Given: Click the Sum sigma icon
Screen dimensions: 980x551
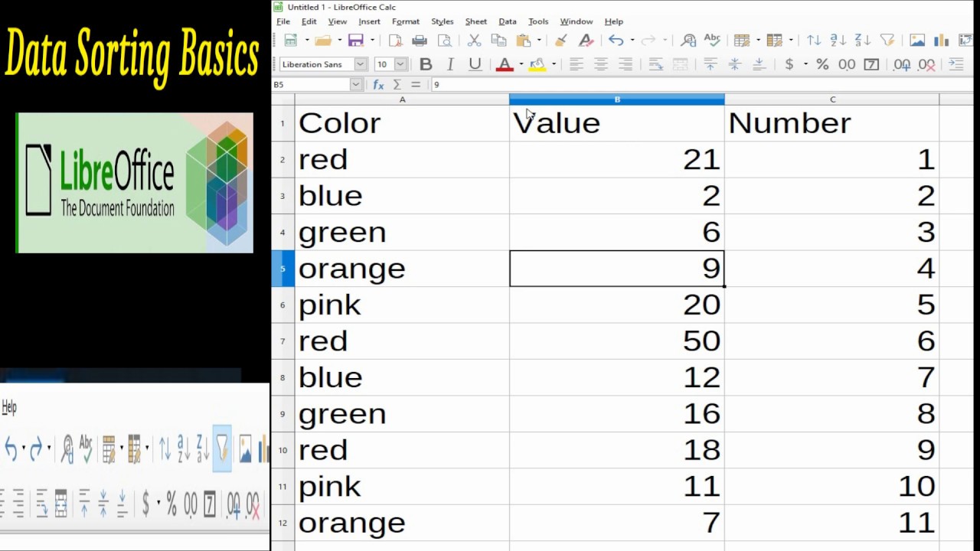Looking at the screenshot, I should [x=397, y=85].
